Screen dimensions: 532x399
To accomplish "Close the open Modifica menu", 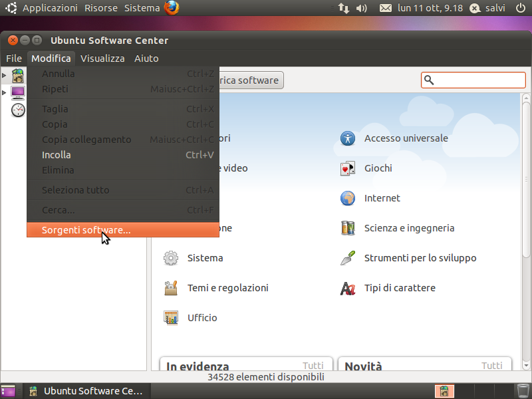I will click(51, 59).
